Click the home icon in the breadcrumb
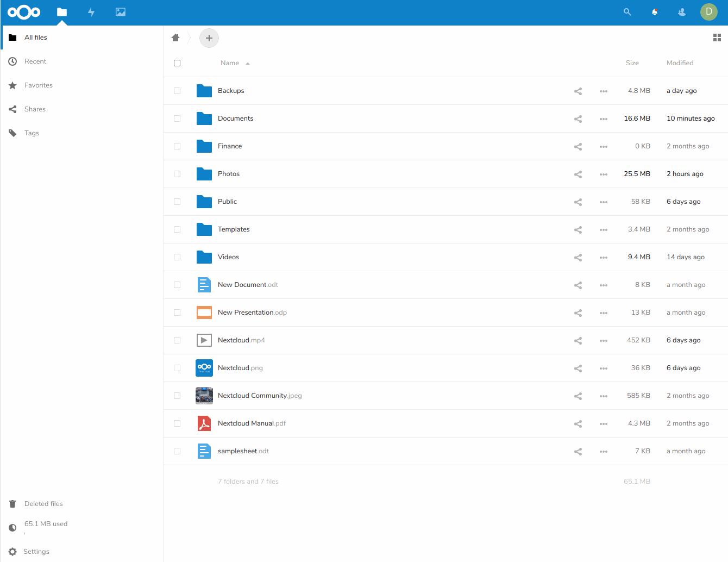Viewport: 728px width, 562px height. pos(175,38)
